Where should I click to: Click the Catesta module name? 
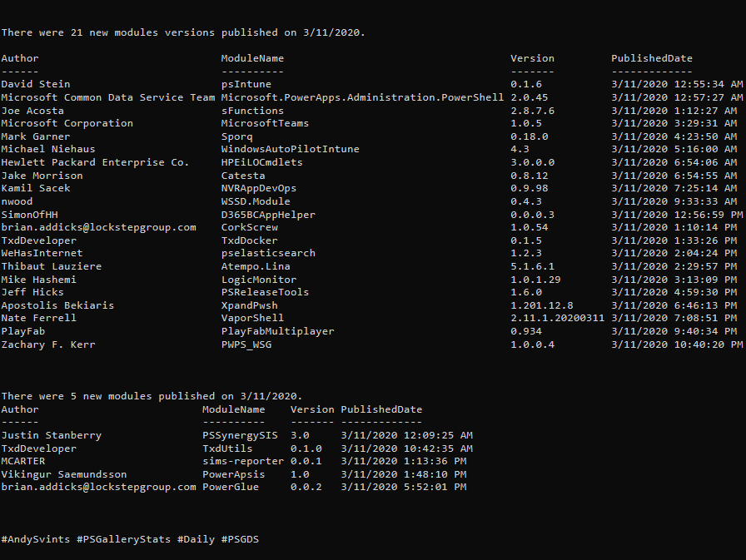242,176
